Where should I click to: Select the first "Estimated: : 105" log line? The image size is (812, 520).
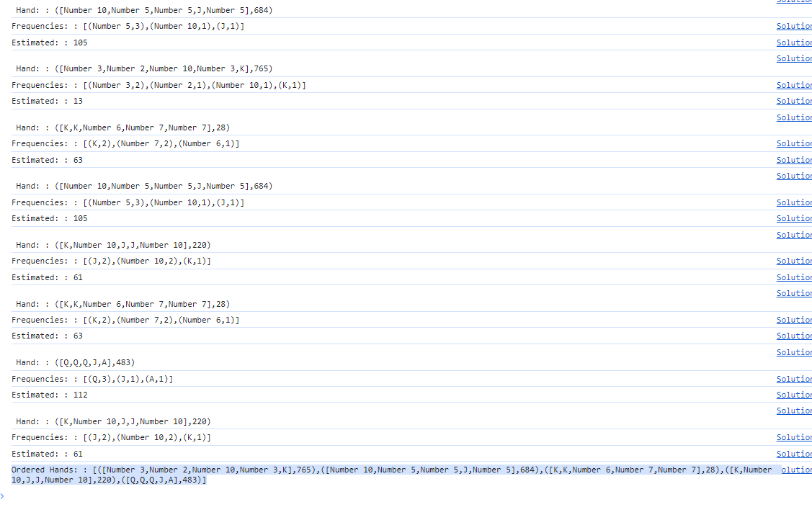[49, 43]
